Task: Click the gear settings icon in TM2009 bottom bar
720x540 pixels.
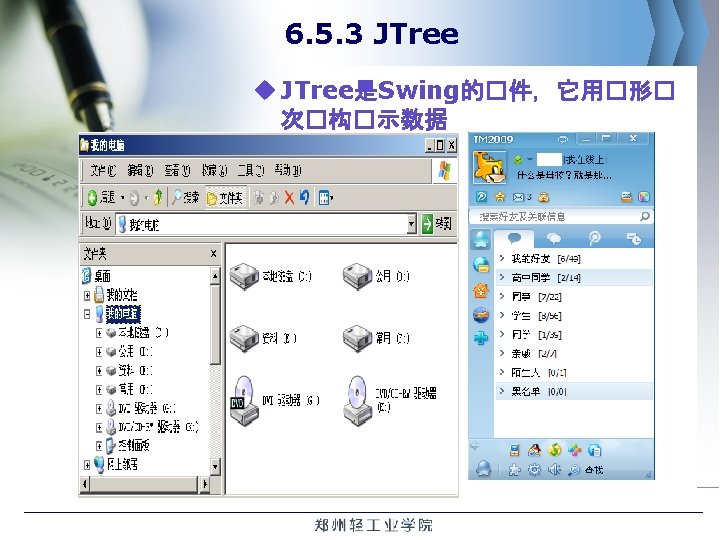Action: (534, 470)
